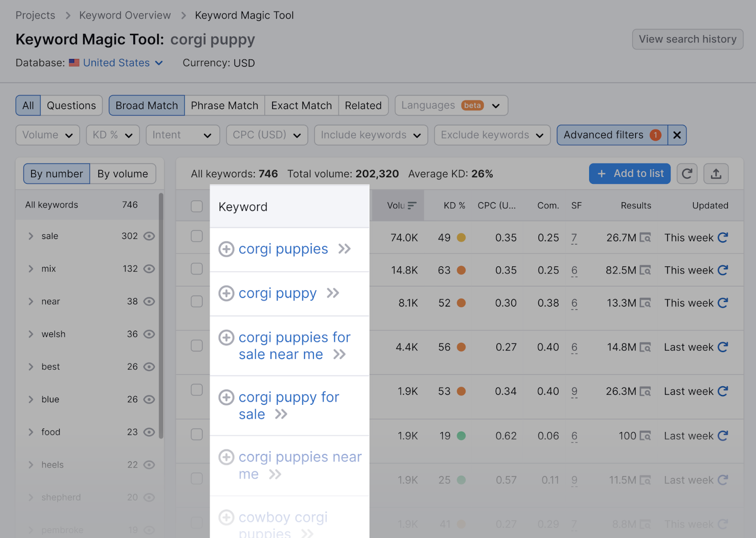Viewport: 756px width, 538px height.
Task: Click the refresh icon beside Add to list
Action: coord(687,173)
